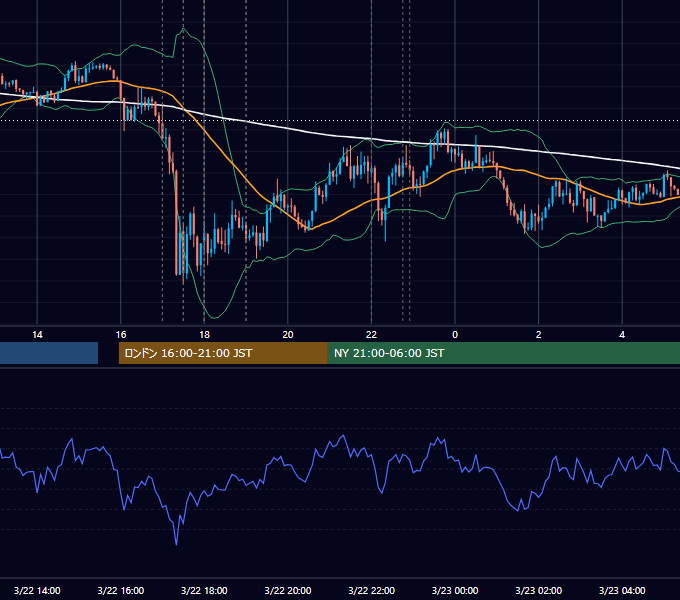The image size is (680, 600).
Task: Click the hour label 0 on axis
Action: click(x=455, y=335)
